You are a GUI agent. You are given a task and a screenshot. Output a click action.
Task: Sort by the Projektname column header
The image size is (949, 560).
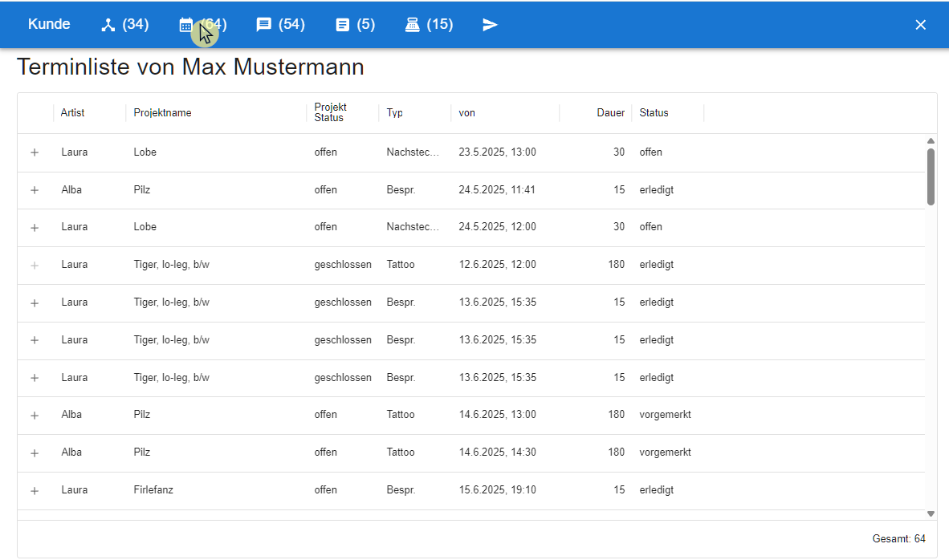[x=162, y=113]
